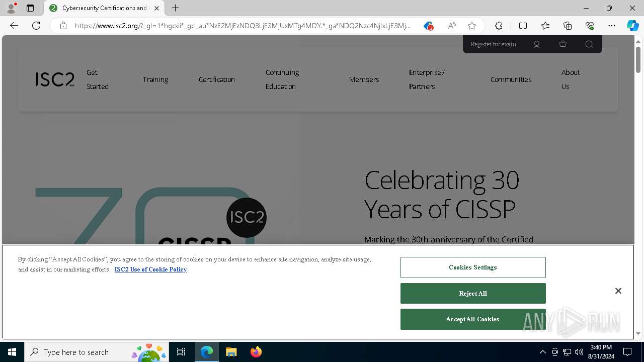Open the Members menu
The width and height of the screenshot is (644, 362).
[x=364, y=79]
